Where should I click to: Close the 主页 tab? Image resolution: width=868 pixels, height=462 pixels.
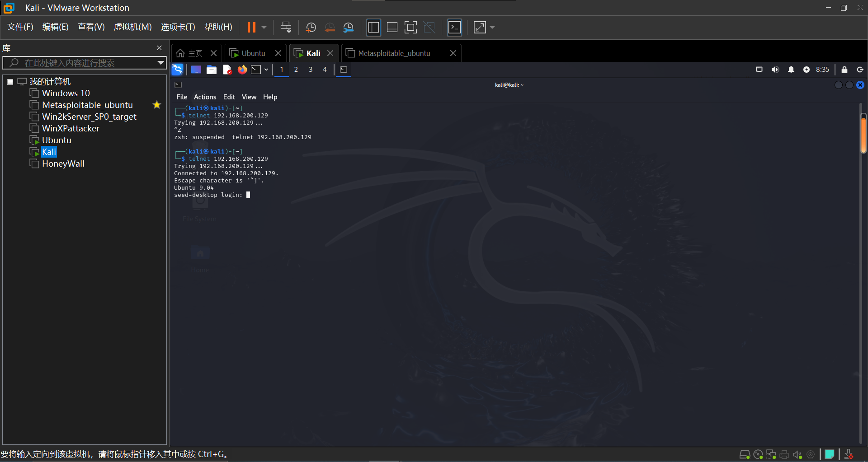click(x=213, y=53)
